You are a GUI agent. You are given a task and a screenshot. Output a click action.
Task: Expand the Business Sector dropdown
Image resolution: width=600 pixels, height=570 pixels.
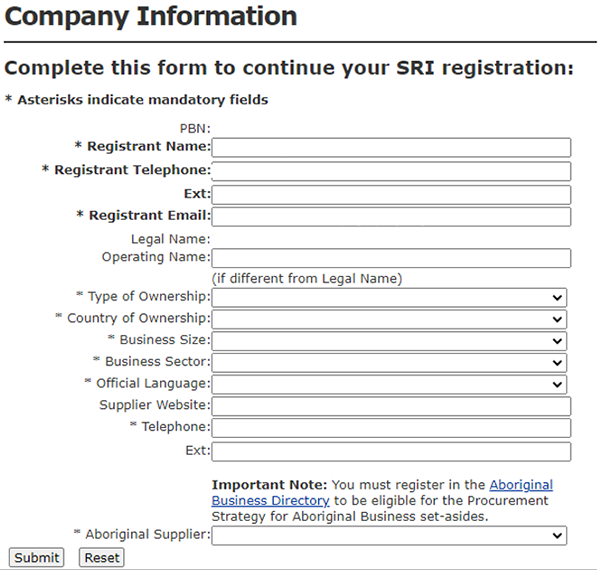click(x=389, y=362)
